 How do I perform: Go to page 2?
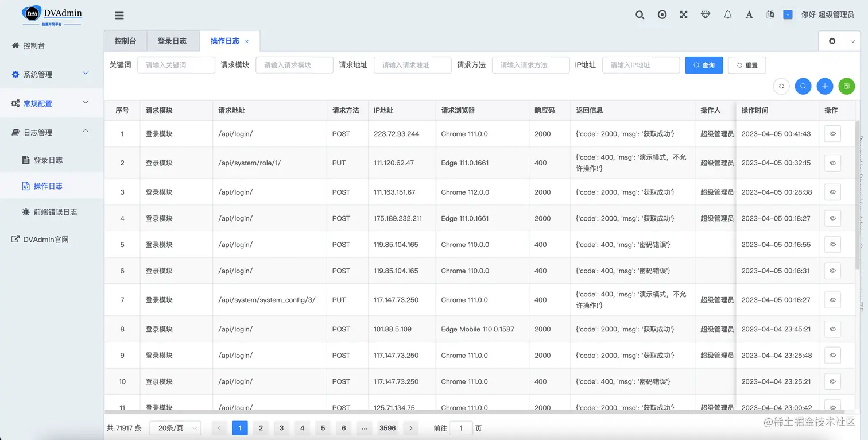[261, 428]
